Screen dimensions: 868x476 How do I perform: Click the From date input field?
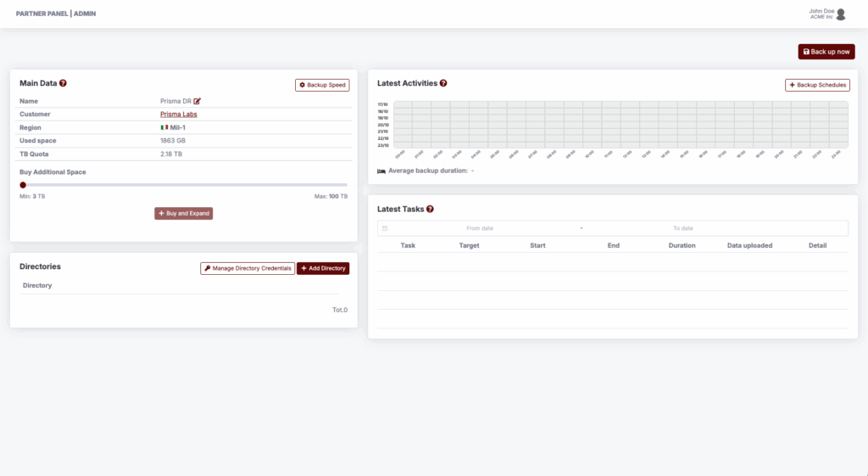click(x=480, y=228)
